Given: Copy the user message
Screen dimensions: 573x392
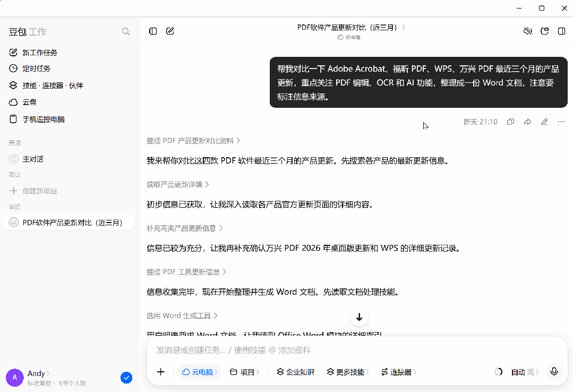Looking at the screenshot, I should pos(510,122).
